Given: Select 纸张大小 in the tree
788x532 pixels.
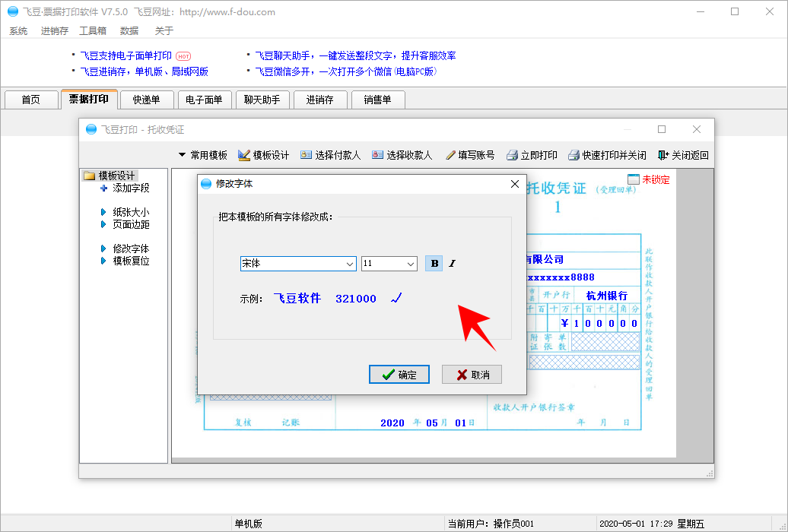Looking at the screenshot, I should (131, 213).
